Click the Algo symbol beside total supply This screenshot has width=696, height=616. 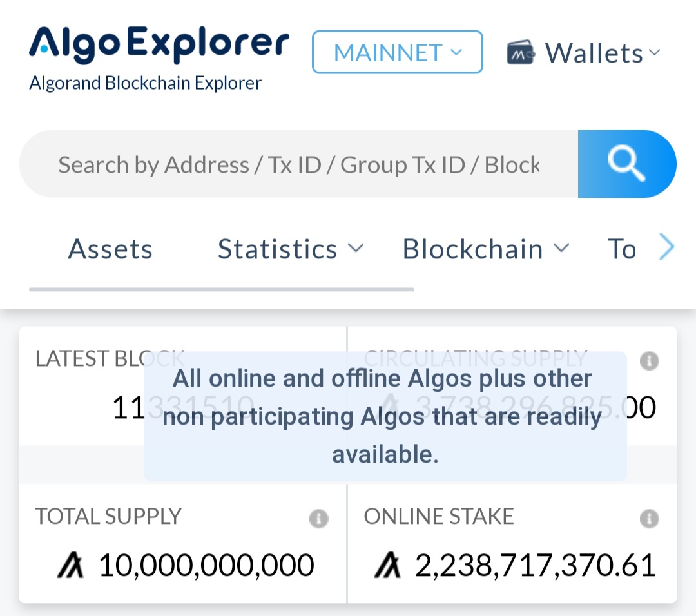pos(71,564)
